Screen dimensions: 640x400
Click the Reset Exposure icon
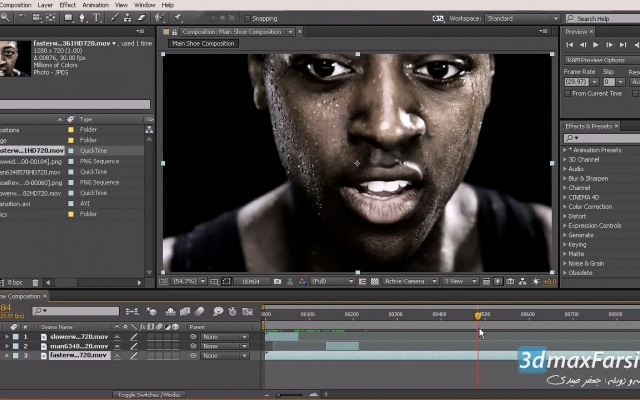point(536,282)
